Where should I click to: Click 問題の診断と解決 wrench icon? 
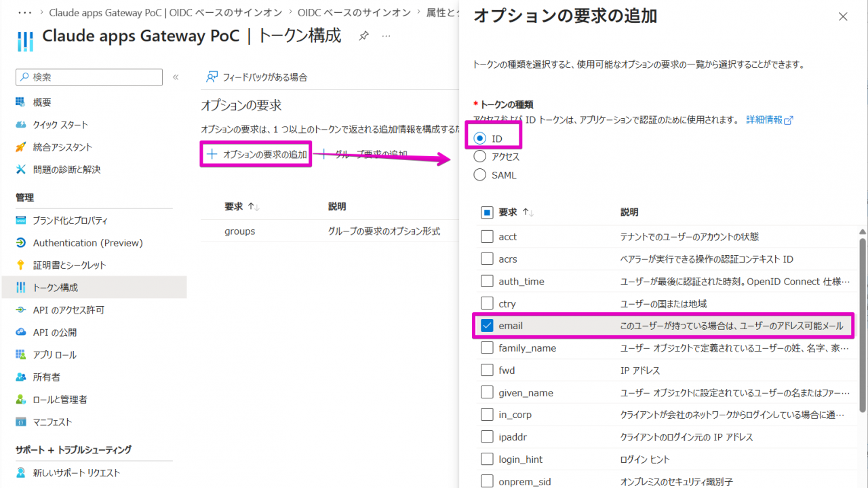tap(21, 170)
